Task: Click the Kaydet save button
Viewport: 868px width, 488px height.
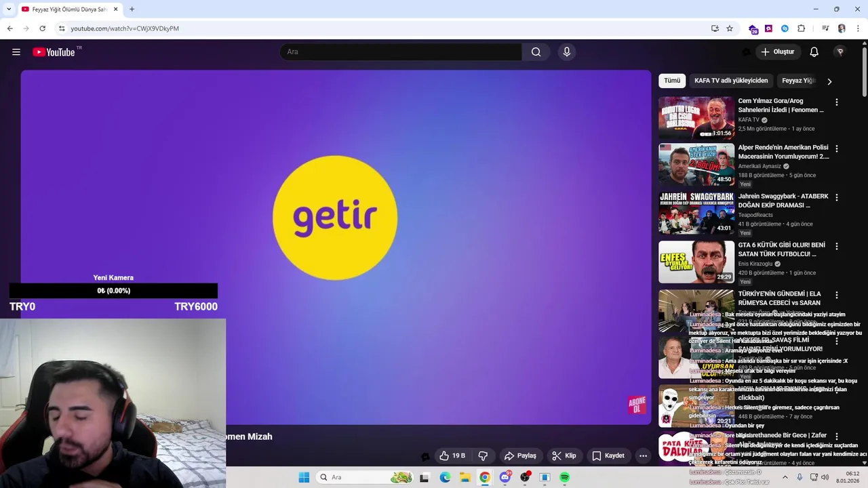Action: pos(608,455)
